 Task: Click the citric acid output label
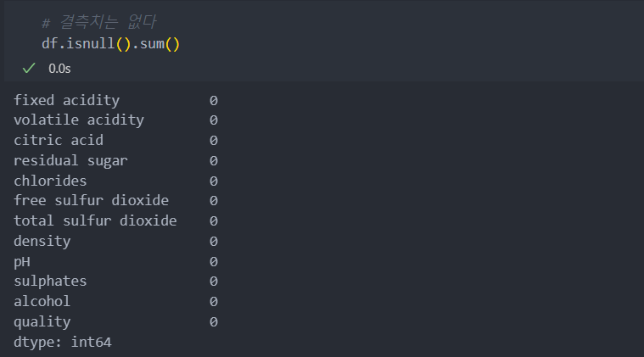tap(59, 140)
